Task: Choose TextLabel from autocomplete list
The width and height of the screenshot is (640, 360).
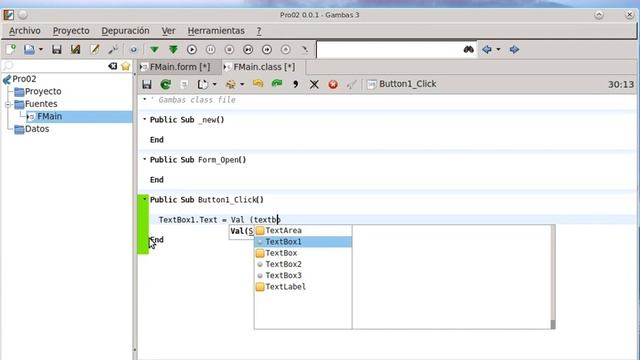Action: (303, 287)
